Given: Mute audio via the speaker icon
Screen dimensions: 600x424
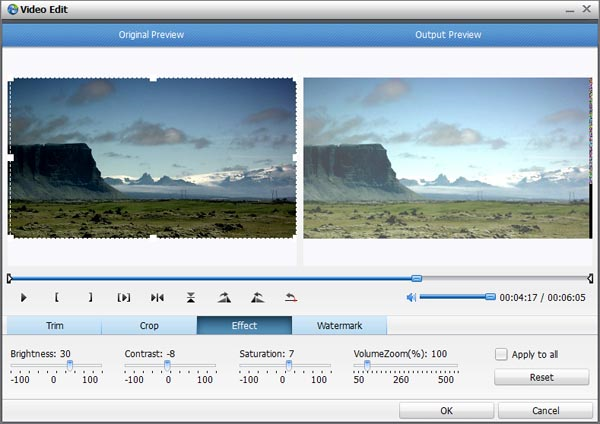Looking at the screenshot, I should pos(411,297).
